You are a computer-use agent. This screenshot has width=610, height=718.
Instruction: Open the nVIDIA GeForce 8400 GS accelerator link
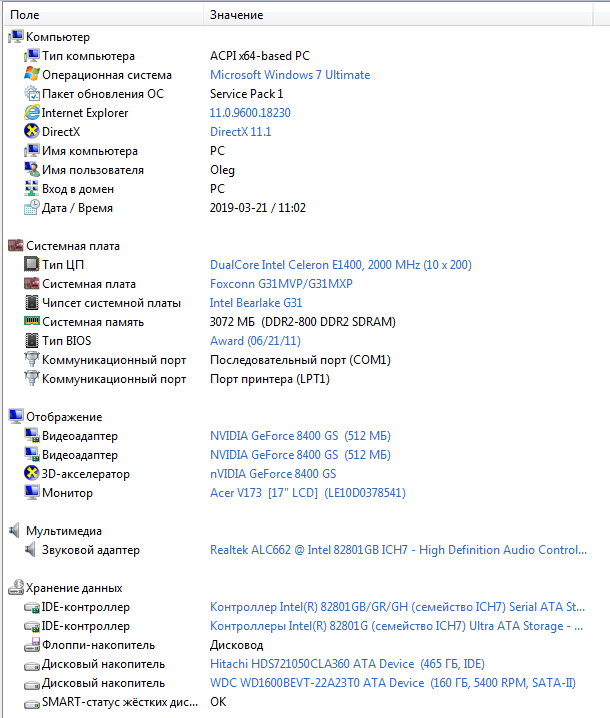[x=273, y=473]
